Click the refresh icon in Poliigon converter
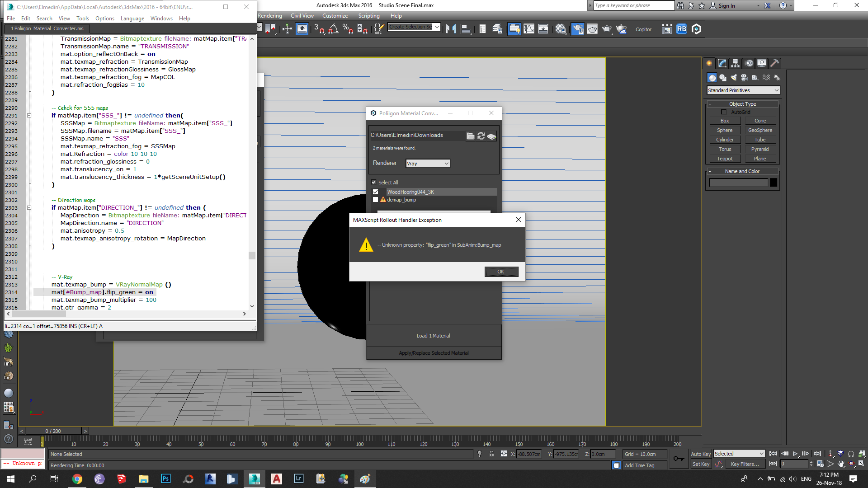The width and height of the screenshot is (868, 488). click(481, 136)
